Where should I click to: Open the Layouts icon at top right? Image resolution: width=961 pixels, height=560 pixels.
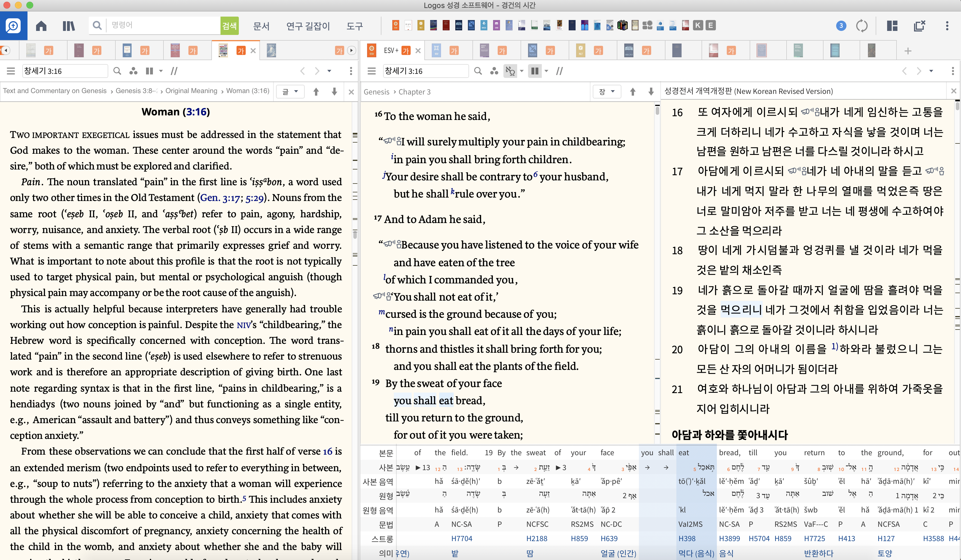(892, 26)
